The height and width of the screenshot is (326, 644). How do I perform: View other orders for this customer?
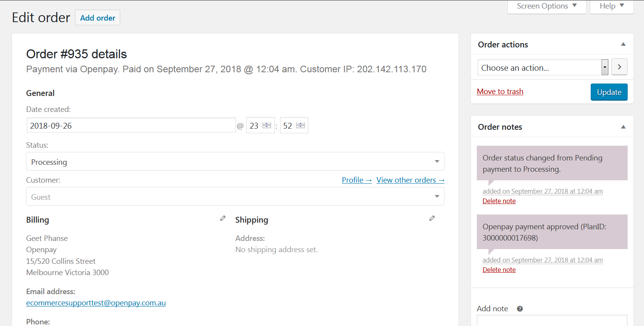410,180
